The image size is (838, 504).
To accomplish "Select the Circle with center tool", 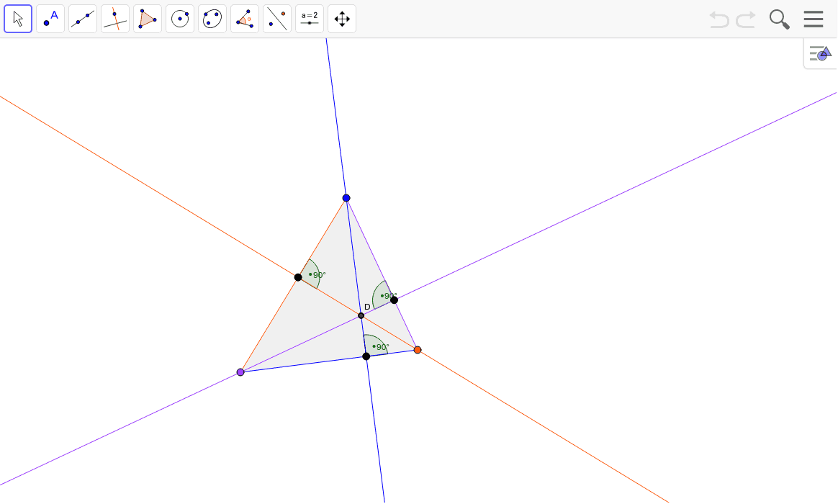I will tap(179, 19).
